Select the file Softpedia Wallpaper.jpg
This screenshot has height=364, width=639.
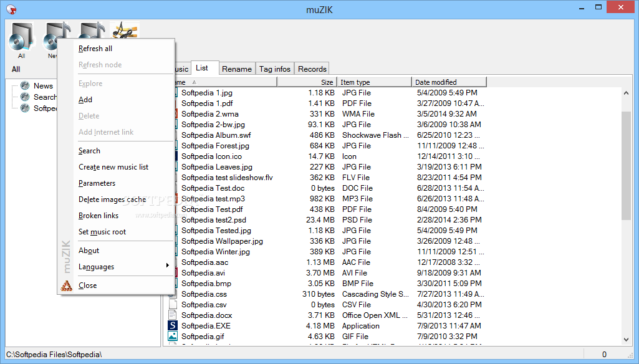(x=222, y=241)
